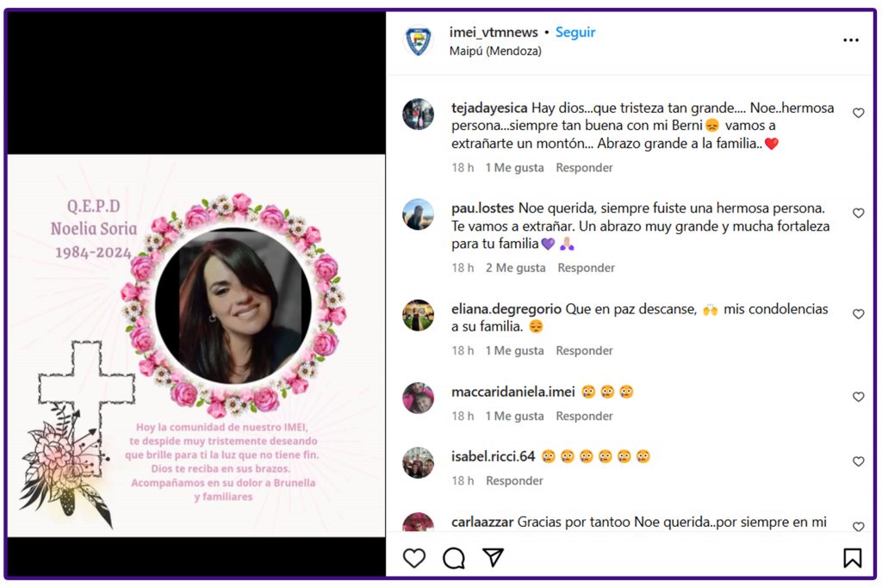
Task: Share the post with the paper plane icon
Action: coord(494,557)
